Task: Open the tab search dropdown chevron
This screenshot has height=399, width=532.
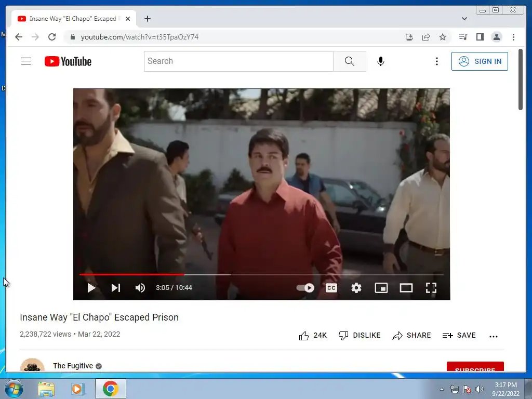Action: 464,19
